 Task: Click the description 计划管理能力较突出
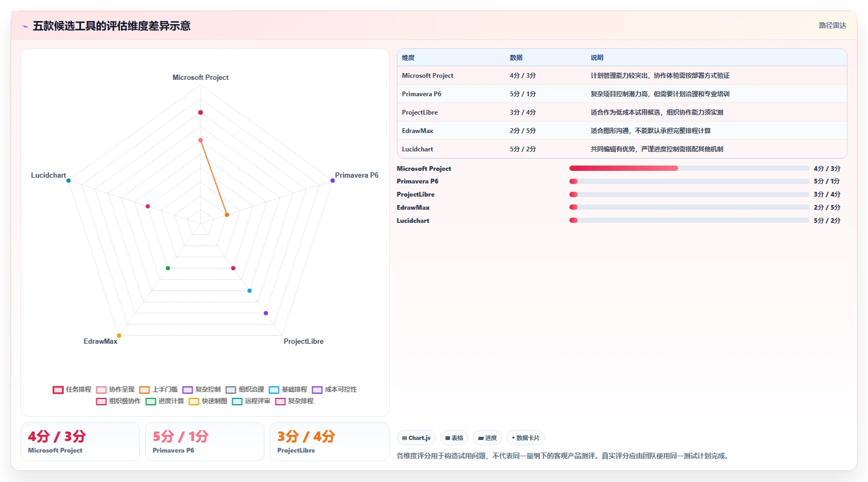[x=619, y=76]
